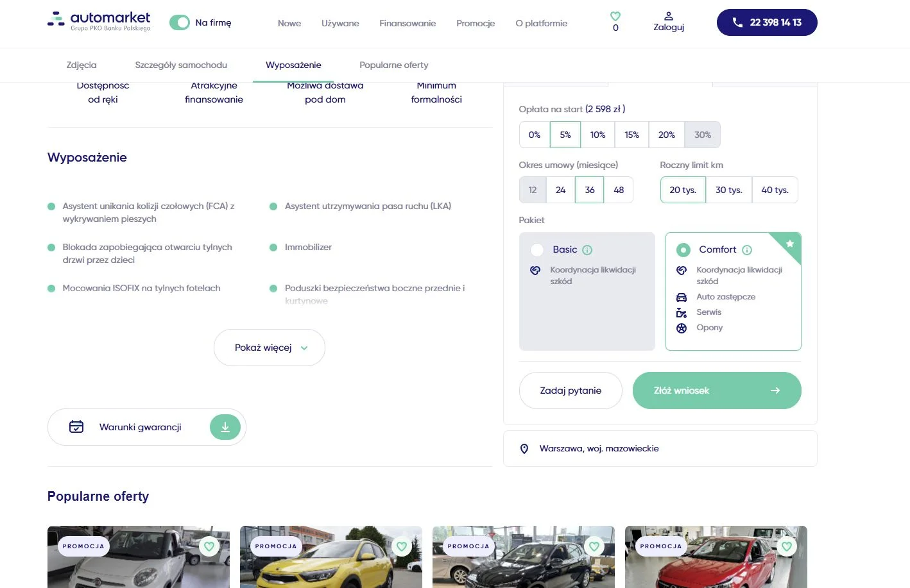Select 0% start payment
The image size is (910, 588).
(x=535, y=135)
